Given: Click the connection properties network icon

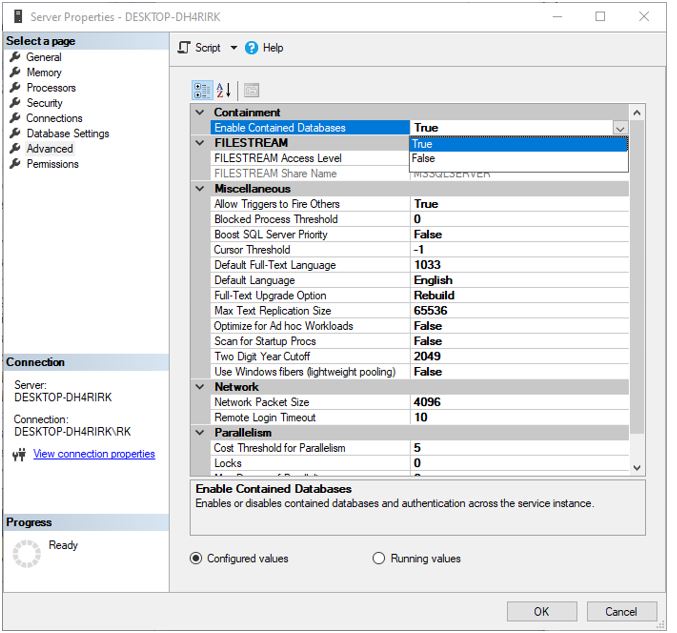Looking at the screenshot, I should pos(19,454).
